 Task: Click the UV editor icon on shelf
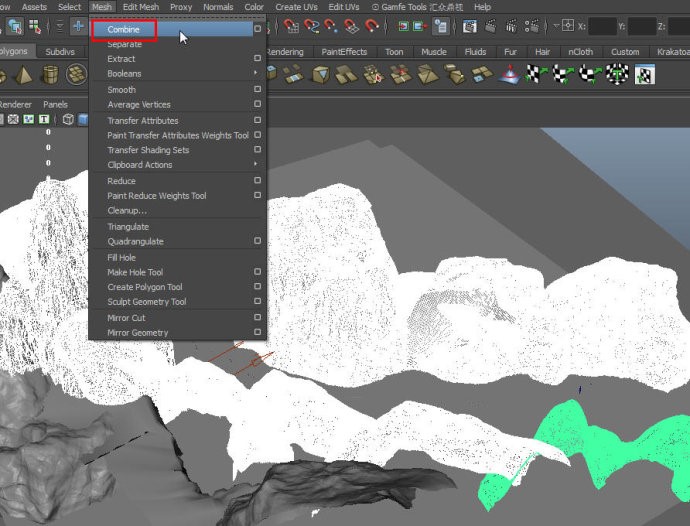click(x=644, y=75)
